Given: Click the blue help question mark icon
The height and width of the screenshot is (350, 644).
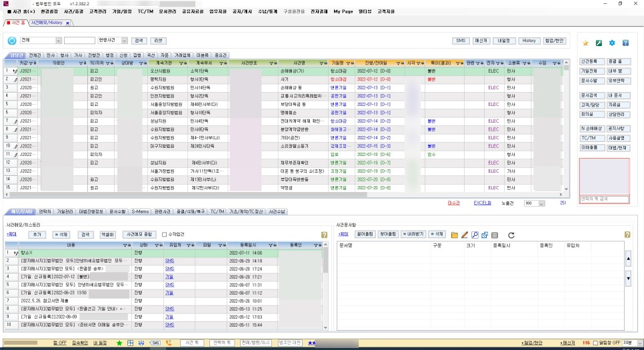Looking at the screenshot, I should click(x=625, y=43).
